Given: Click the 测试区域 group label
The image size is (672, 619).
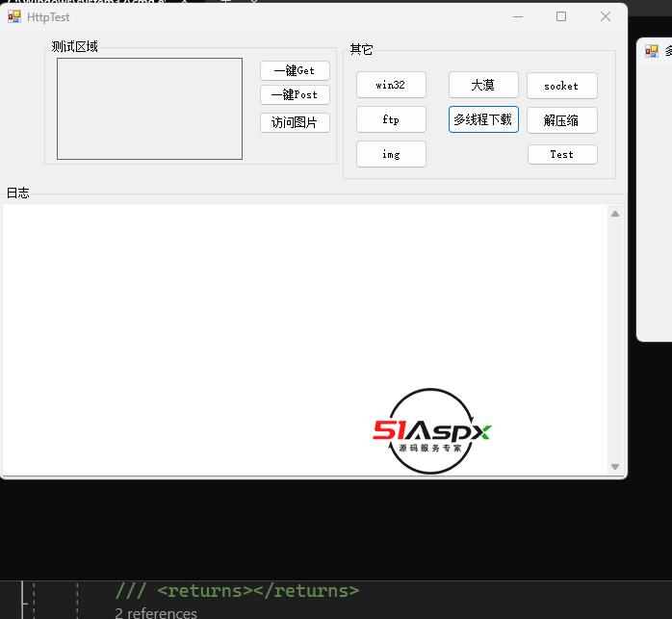Looking at the screenshot, I should click(74, 46).
